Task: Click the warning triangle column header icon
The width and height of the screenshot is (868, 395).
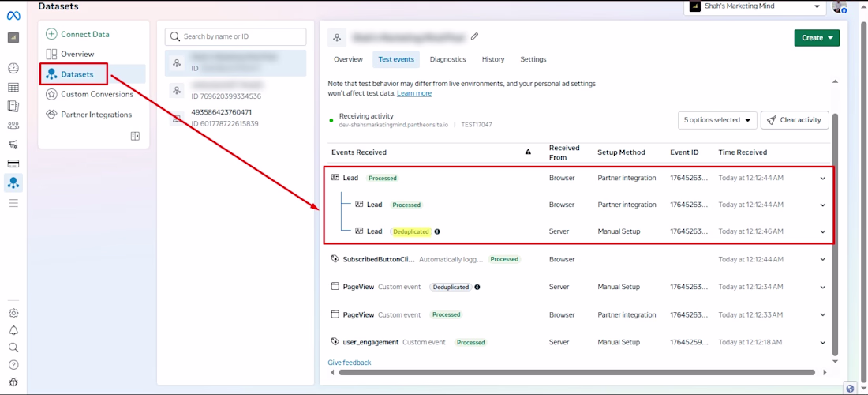Action: [x=528, y=152]
